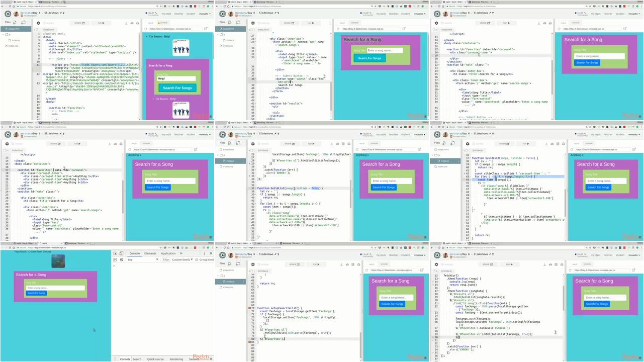
Task: Close the DevTools bottom drawer
Action: point(211,359)
